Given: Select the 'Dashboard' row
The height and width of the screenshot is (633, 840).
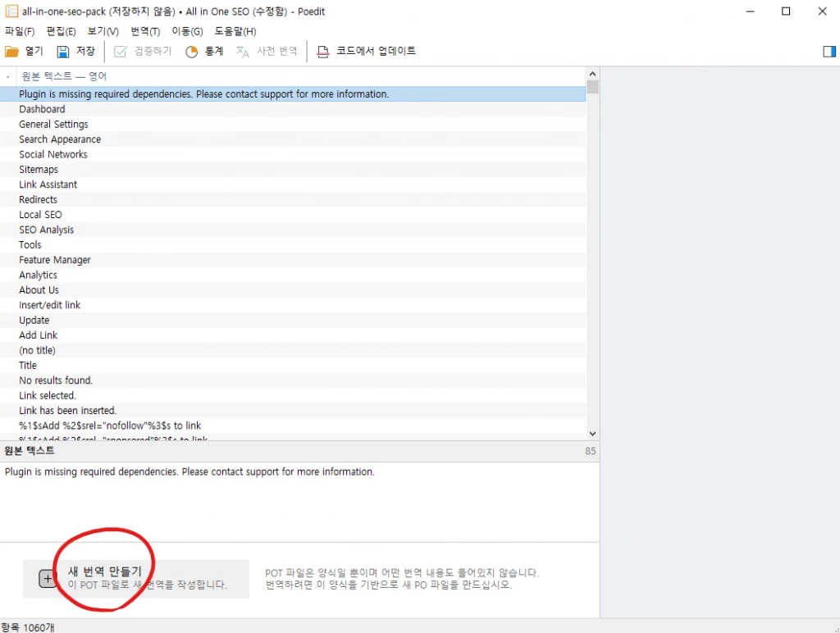Looking at the screenshot, I should pos(293,109).
